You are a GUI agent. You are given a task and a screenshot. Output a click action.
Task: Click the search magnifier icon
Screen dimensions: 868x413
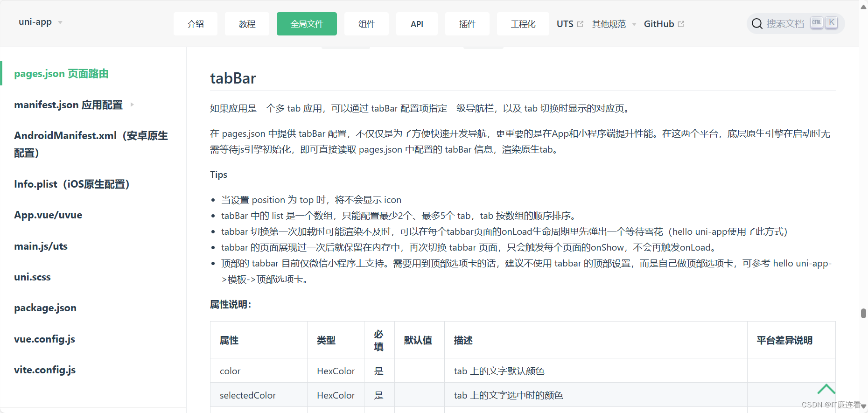pyautogui.click(x=757, y=24)
